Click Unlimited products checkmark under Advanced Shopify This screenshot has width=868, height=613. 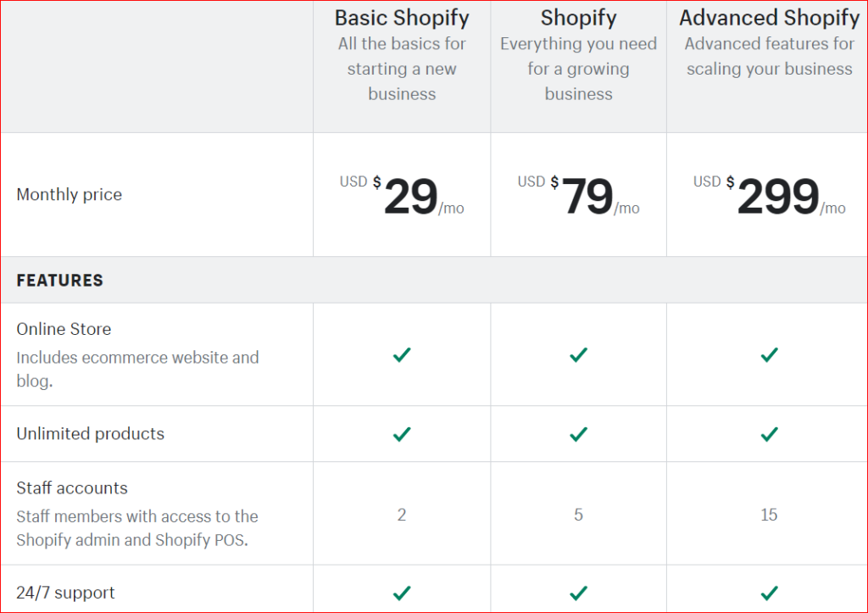[769, 434]
